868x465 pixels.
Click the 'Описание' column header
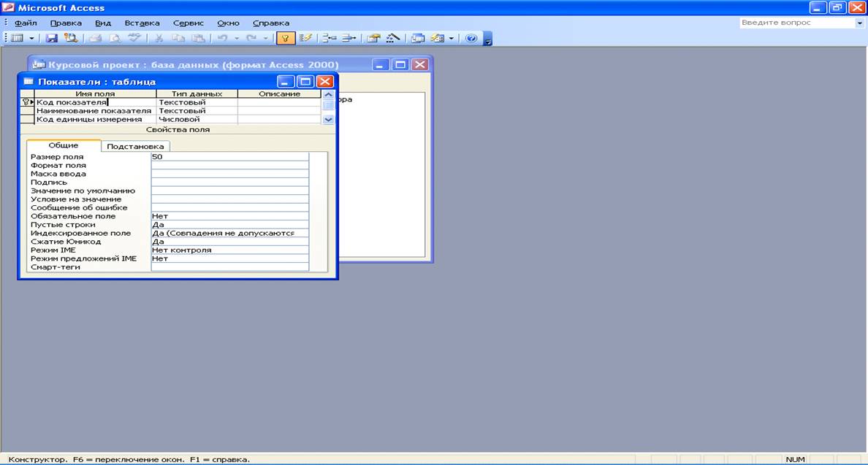click(x=280, y=94)
